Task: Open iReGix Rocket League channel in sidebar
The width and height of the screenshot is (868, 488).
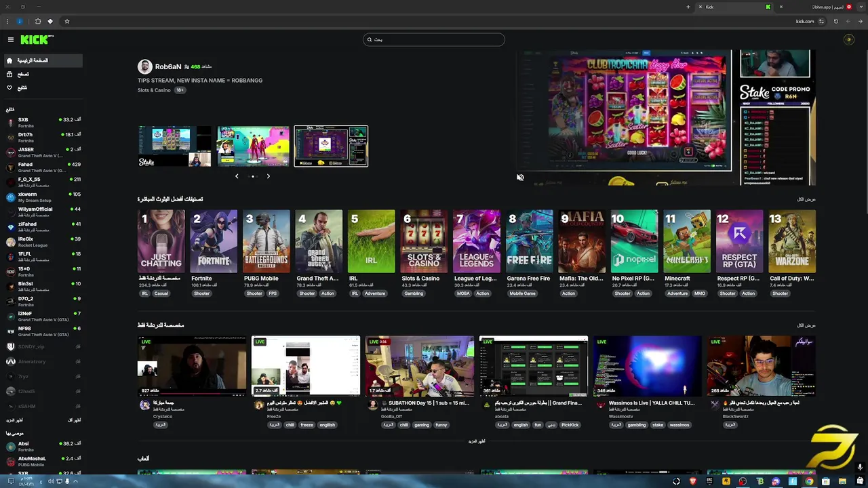Action: point(43,242)
